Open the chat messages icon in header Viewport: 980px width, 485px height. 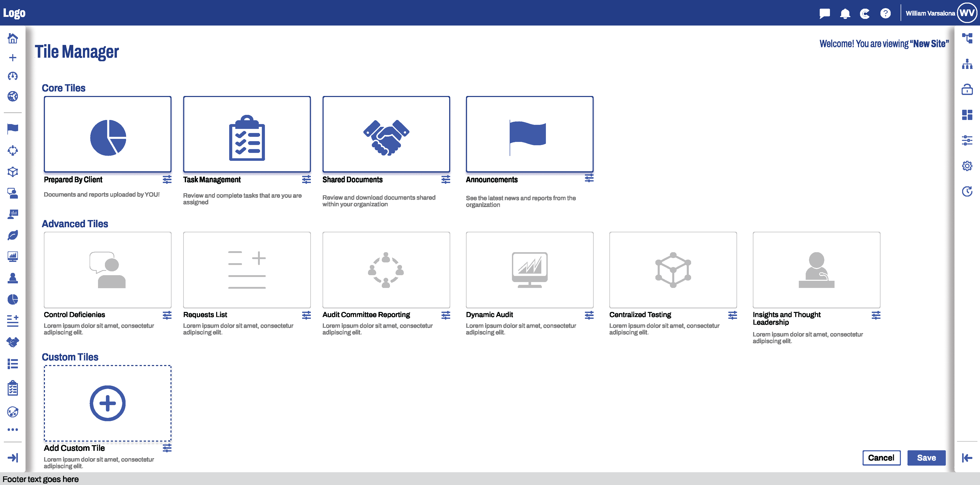tap(824, 13)
